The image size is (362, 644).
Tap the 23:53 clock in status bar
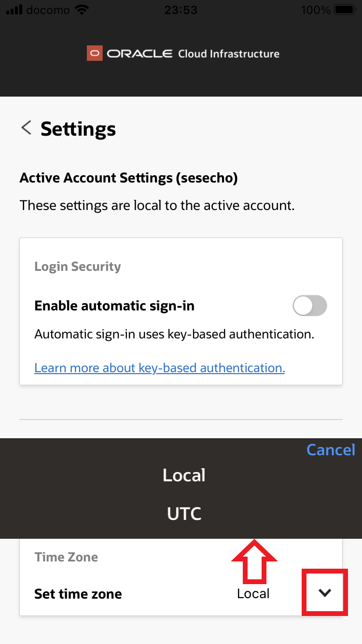click(181, 10)
